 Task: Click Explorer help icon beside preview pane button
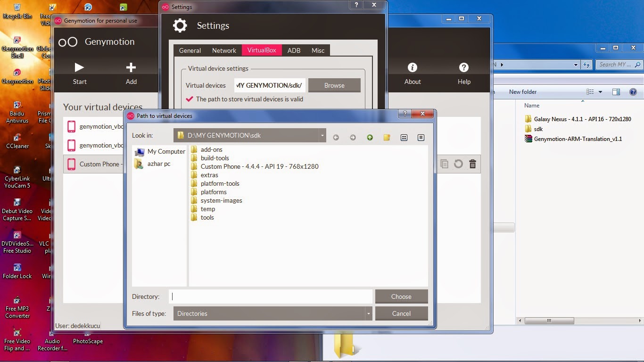click(x=633, y=92)
